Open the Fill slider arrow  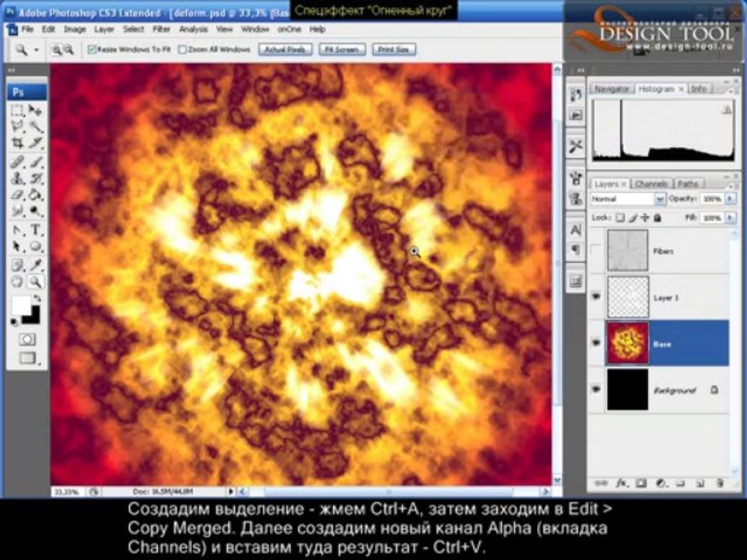[x=730, y=218]
